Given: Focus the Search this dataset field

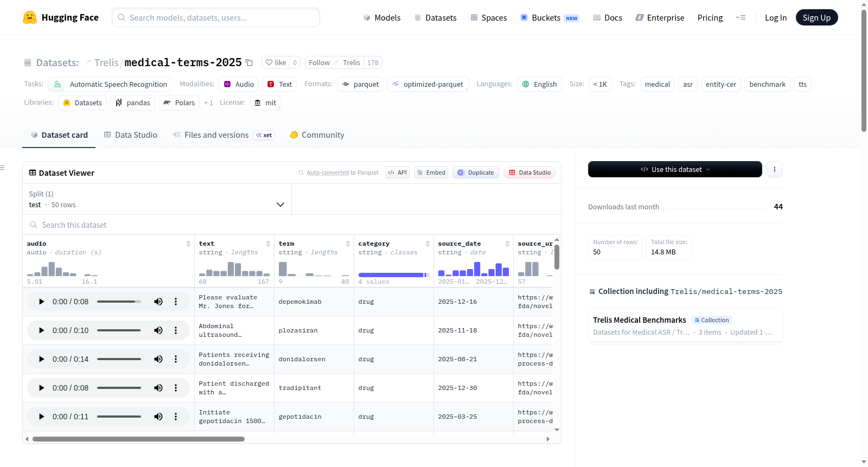Looking at the screenshot, I should (292, 225).
